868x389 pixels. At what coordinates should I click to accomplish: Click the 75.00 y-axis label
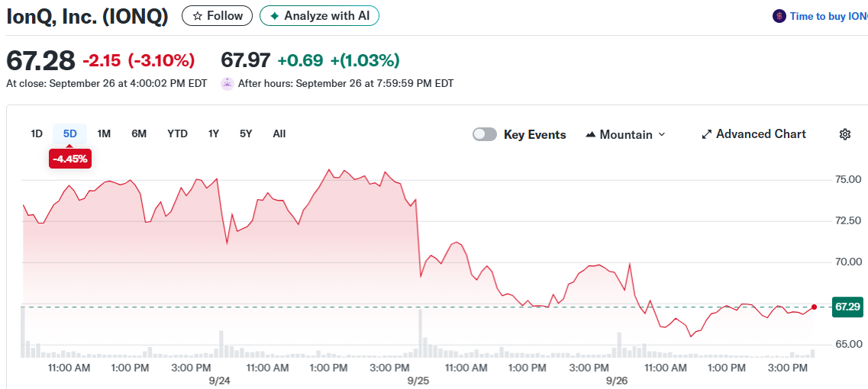point(848,180)
